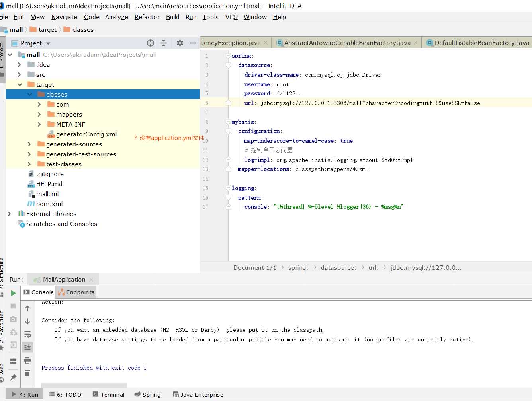Click the restore layout icon in Run toolbar

[13, 361]
